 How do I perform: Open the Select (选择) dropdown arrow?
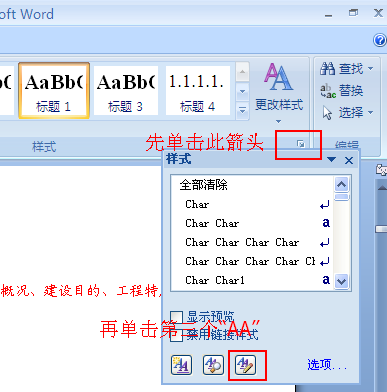coord(370,113)
